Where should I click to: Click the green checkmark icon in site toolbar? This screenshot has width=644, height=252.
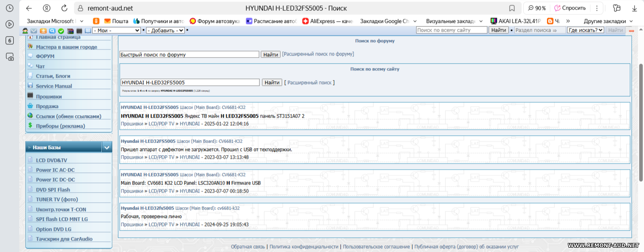click(x=61, y=31)
